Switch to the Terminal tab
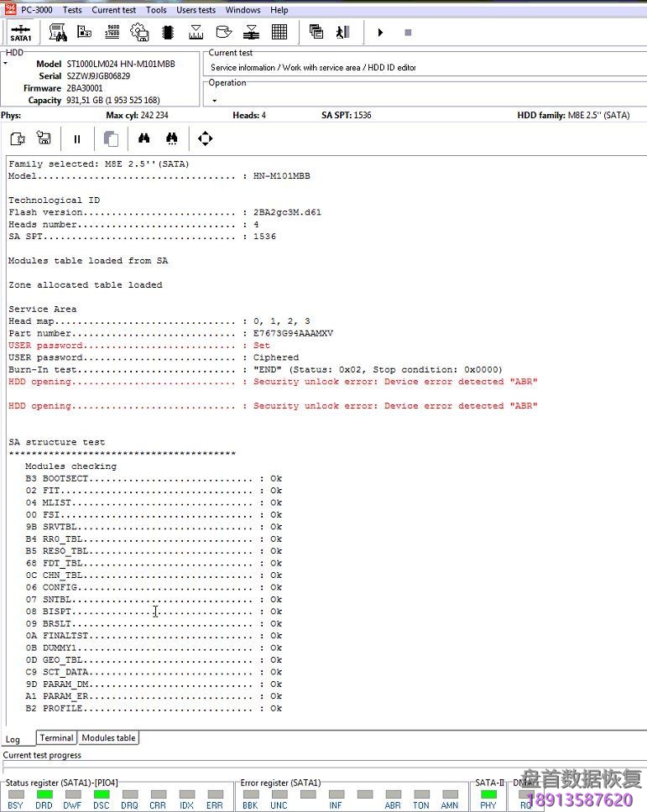 pyautogui.click(x=56, y=737)
